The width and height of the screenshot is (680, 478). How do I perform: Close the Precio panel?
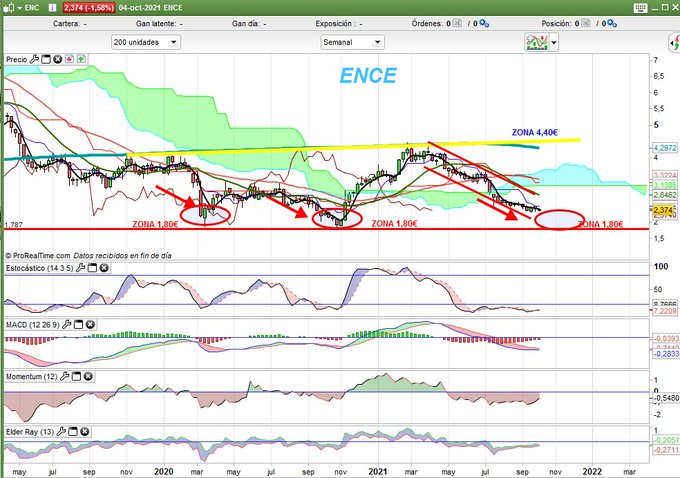coord(57,59)
